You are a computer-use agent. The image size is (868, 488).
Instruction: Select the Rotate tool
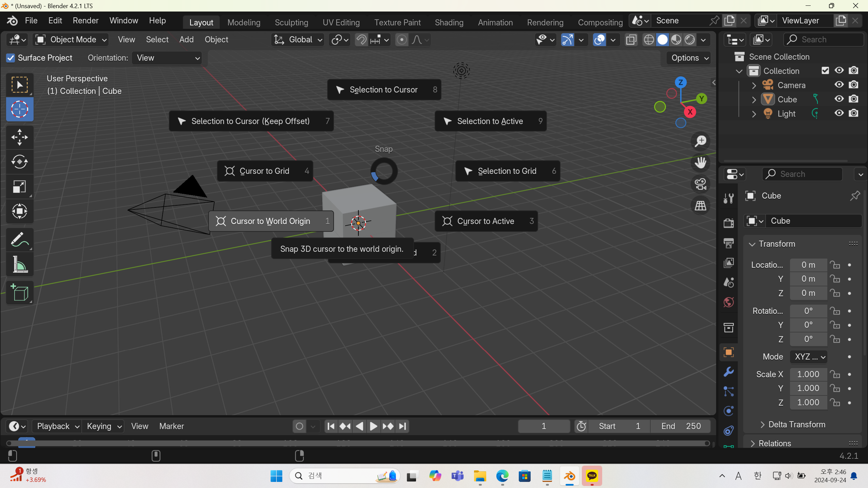pyautogui.click(x=19, y=162)
